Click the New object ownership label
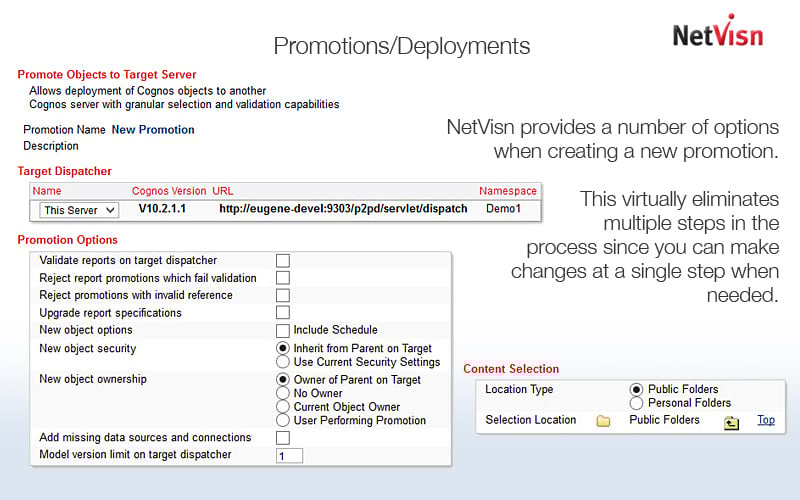 93,379
